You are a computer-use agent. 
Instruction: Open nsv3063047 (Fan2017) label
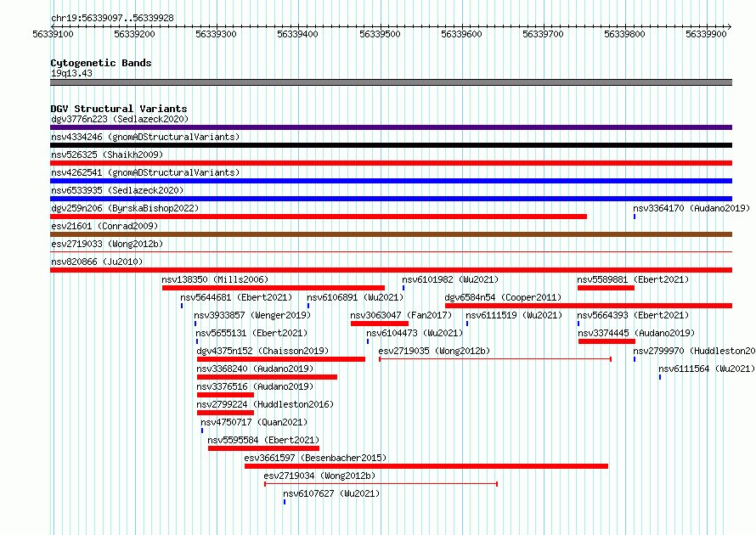coord(401,315)
